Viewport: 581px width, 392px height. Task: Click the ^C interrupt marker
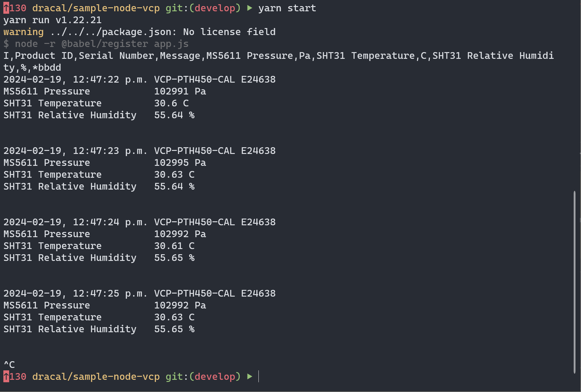coord(9,365)
